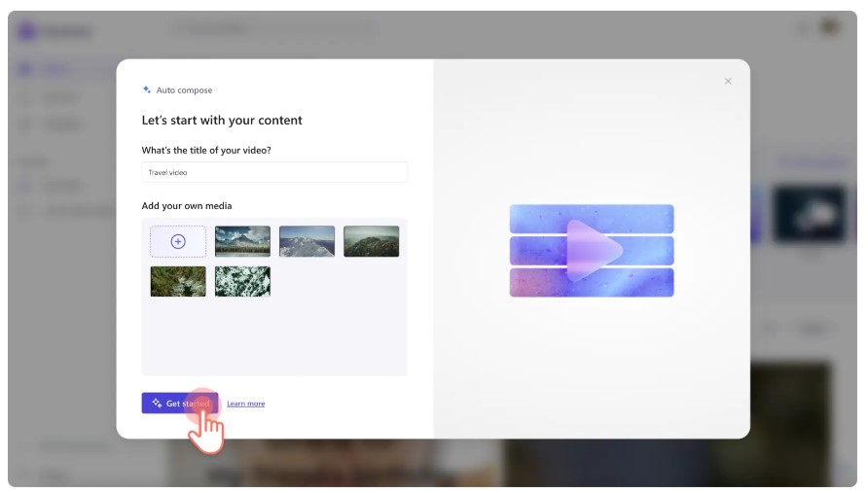This screenshot has height=493, width=868.
Task: Open the Learn more link
Action: click(246, 404)
